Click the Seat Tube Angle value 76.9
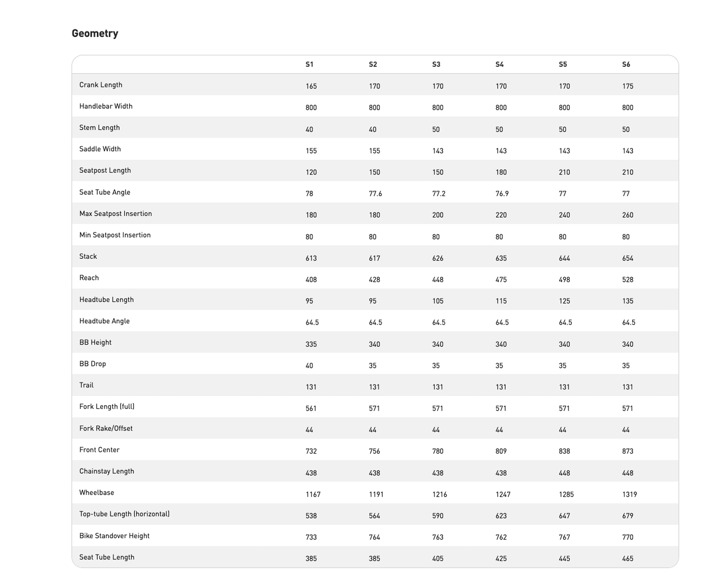 pyautogui.click(x=502, y=194)
